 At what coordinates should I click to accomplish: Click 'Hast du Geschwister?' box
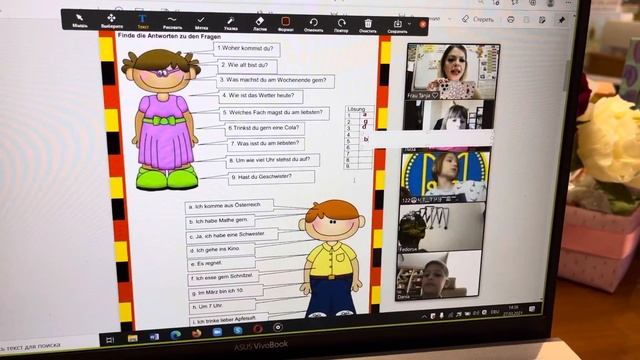(271, 177)
